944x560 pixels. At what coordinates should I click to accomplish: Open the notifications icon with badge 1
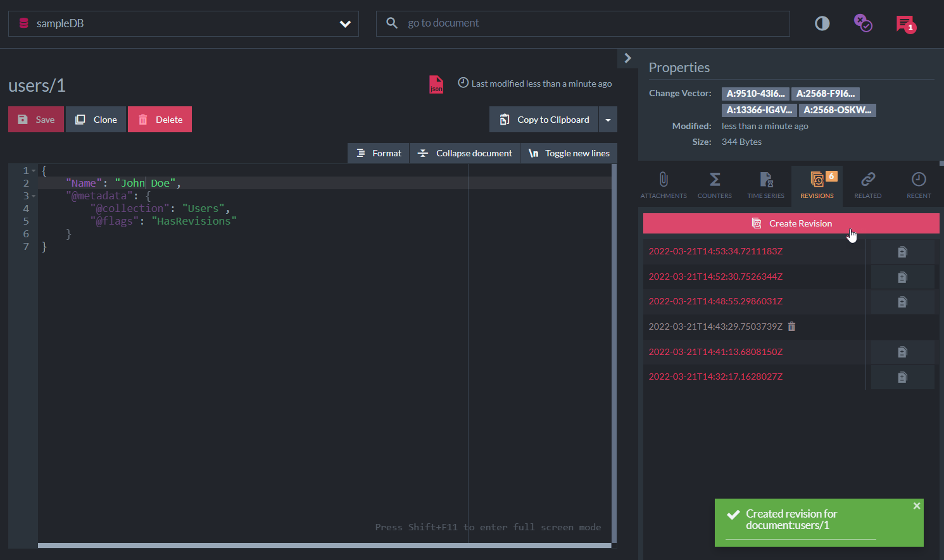(906, 24)
